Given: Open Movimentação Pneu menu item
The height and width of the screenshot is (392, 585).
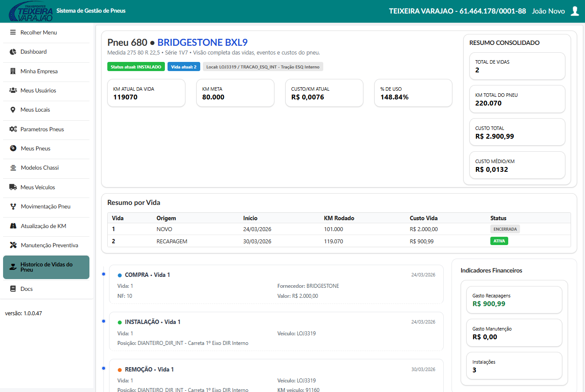Looking at the screenshot, I should (x=46, y=207).
